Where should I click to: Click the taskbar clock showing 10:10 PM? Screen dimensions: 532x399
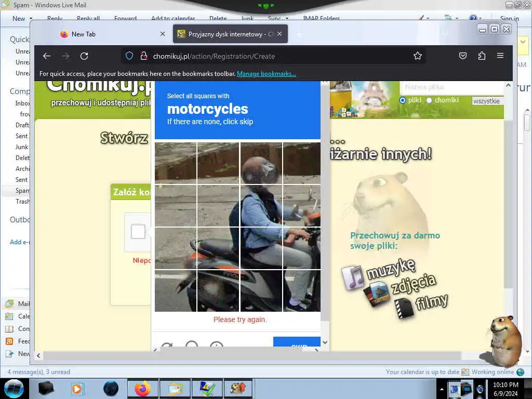(506, 389)
